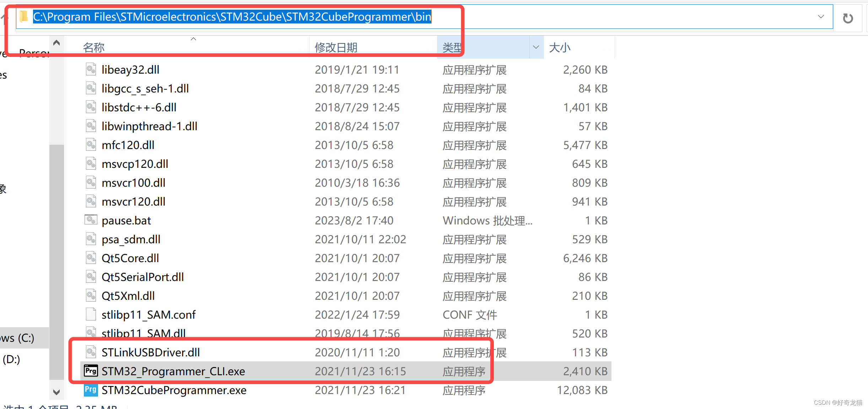The image size is (868, 409).
Task: Click the STLinkUSBDriver.dll file icon
Action: pyautogui.click(x=91, y=352)
